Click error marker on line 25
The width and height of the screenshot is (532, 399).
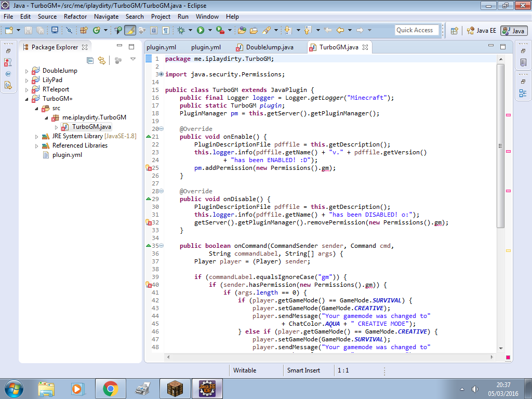[149, 168]
